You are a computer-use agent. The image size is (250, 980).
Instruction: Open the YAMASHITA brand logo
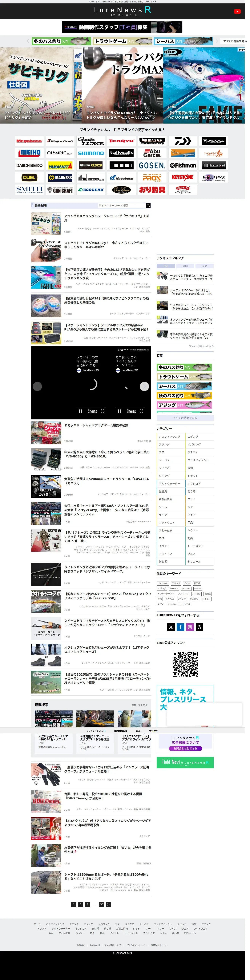point(60,165)
